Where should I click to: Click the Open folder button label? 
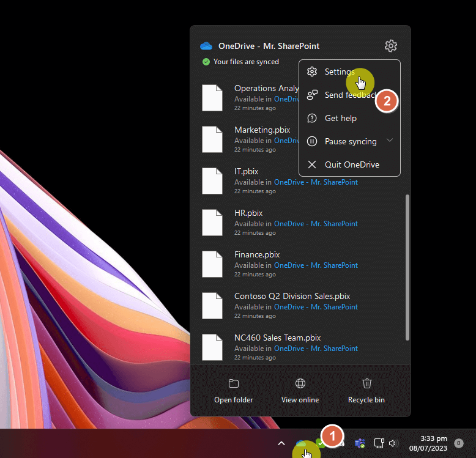234,400
